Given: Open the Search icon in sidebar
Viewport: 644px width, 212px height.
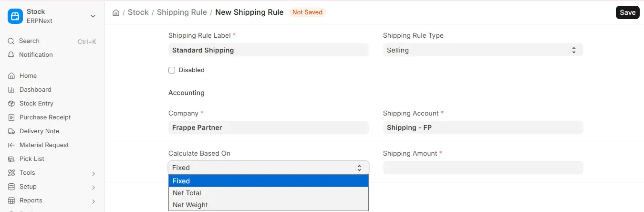Looking at the screenshot, I should point(11,41).
